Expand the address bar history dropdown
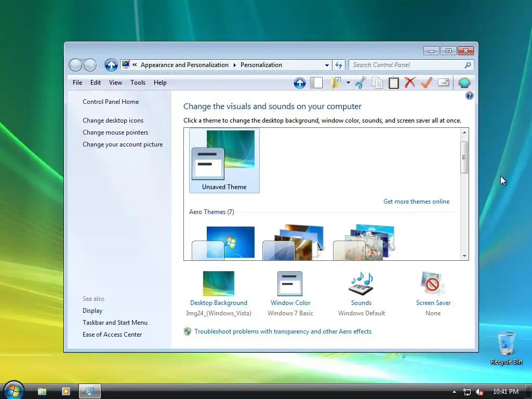This screenshot has width=532, height=399. tap(327, 65)
